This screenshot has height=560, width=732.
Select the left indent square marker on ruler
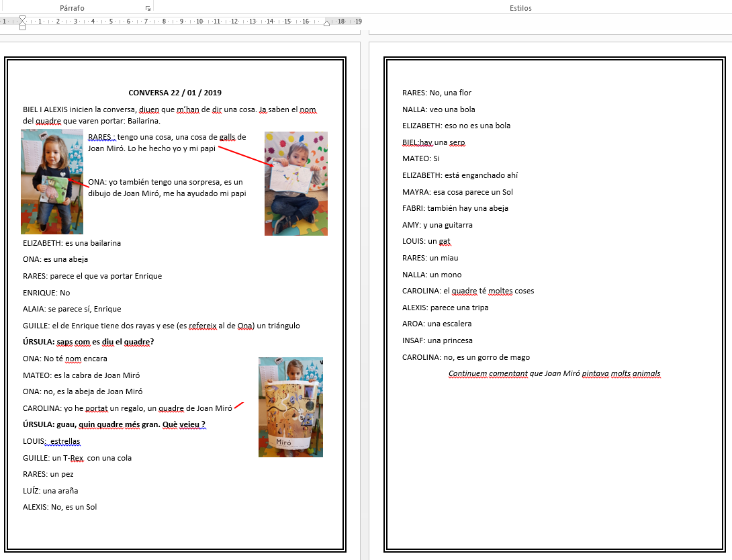tap(22, 28)
